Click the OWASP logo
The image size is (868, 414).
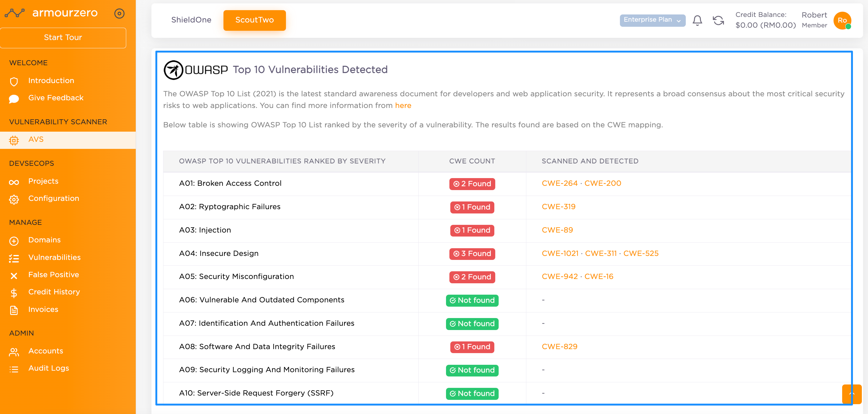pos(195,70)
